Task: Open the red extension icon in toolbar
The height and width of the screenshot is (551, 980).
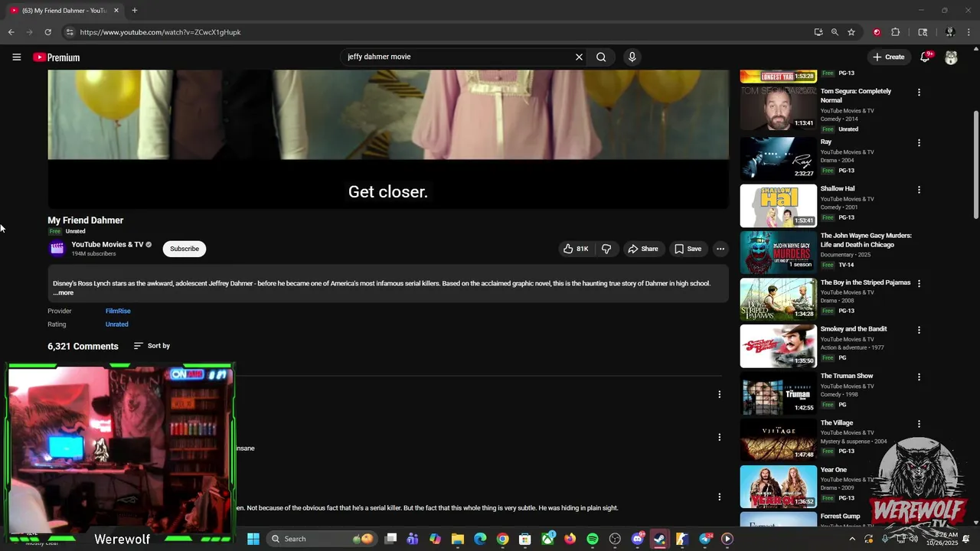Action: [877, 32]
